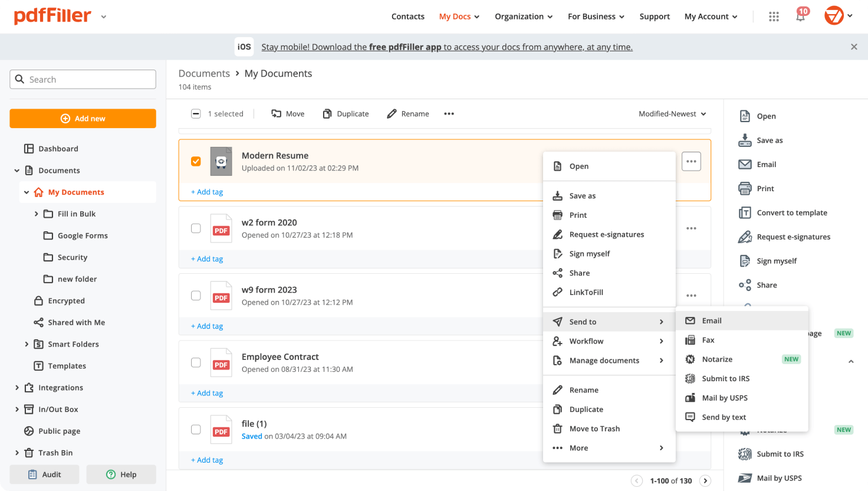Select Fax from the Send to submenu
868x491 pixels.
coord(708,340)
